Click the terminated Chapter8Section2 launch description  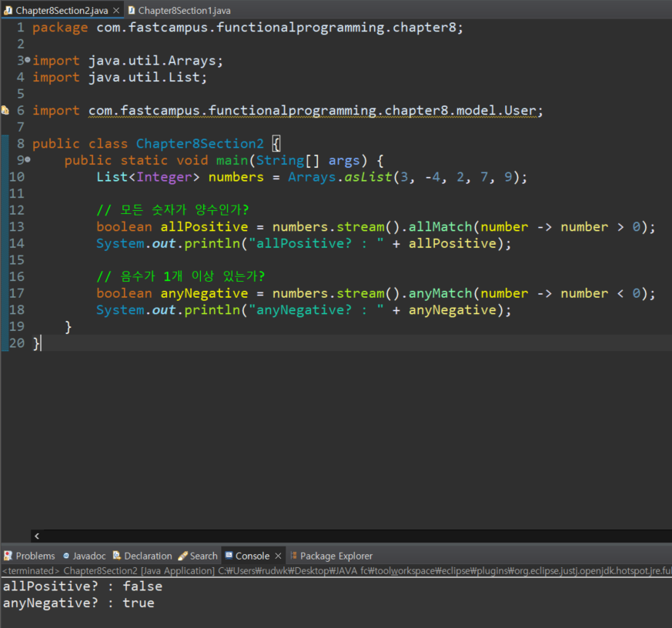336,570
